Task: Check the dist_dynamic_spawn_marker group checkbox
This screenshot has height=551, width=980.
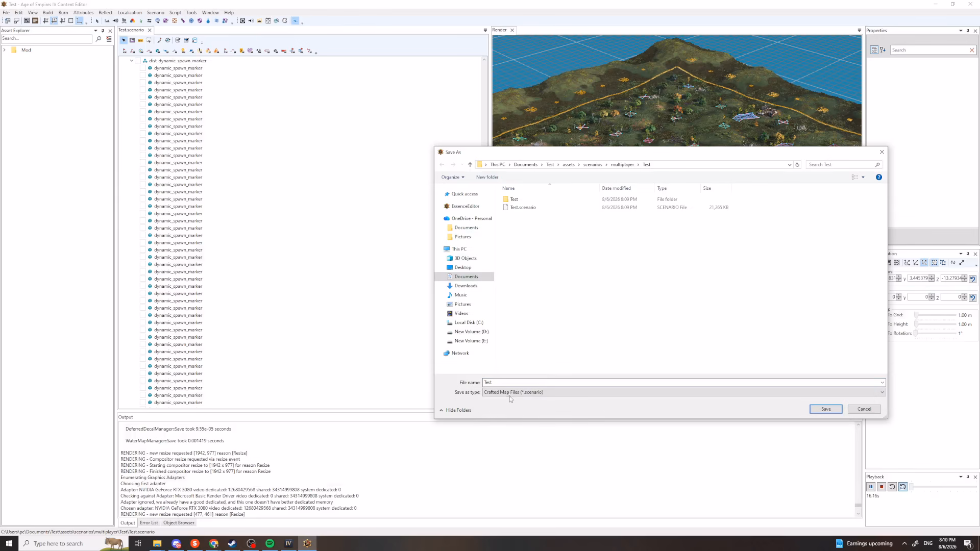Action: coord(138,61)
